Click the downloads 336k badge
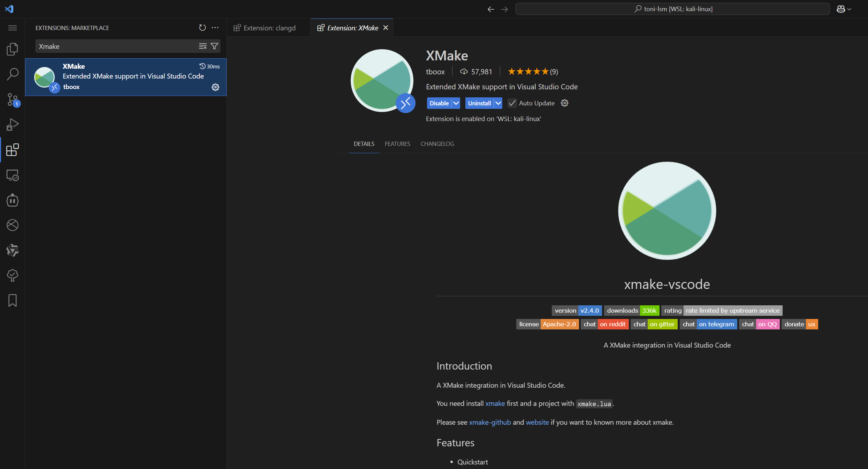868x469 pixels. click(x=631, y=311)
